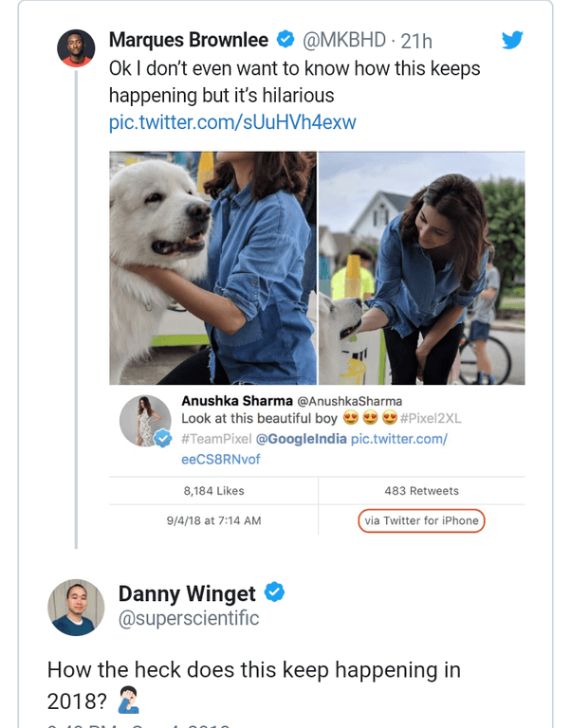Click the @superscientific handle
Viewport: 571px width, 728px height.
pos(188,619)
